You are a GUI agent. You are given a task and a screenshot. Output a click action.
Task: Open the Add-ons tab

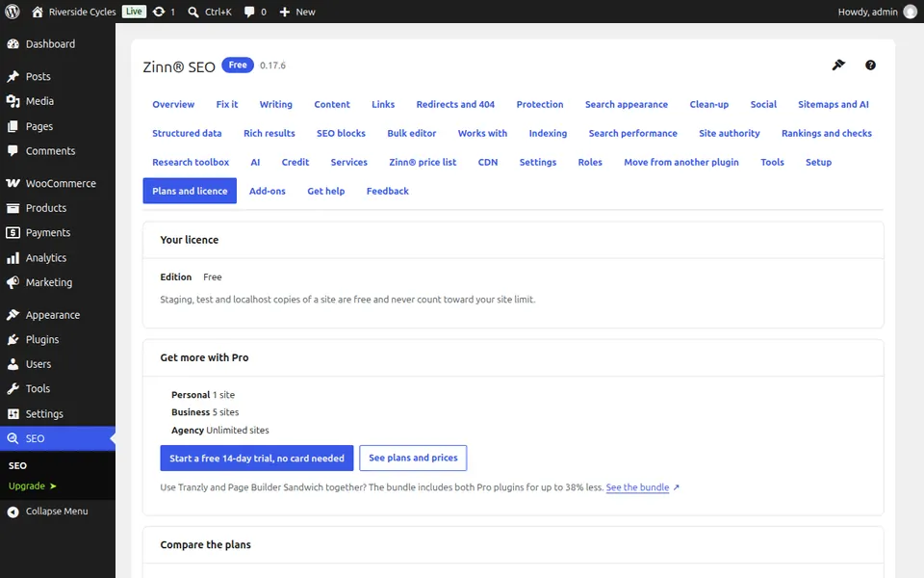click(x=267, y=191)
